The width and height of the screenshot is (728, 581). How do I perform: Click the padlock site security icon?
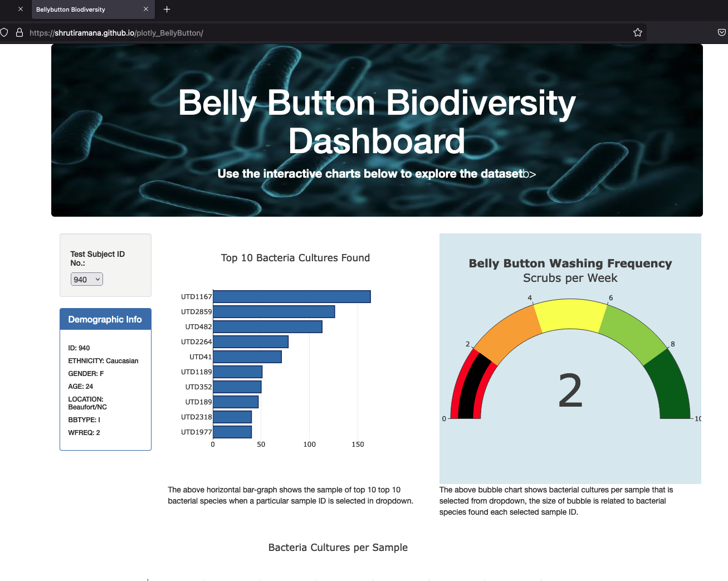19,32
